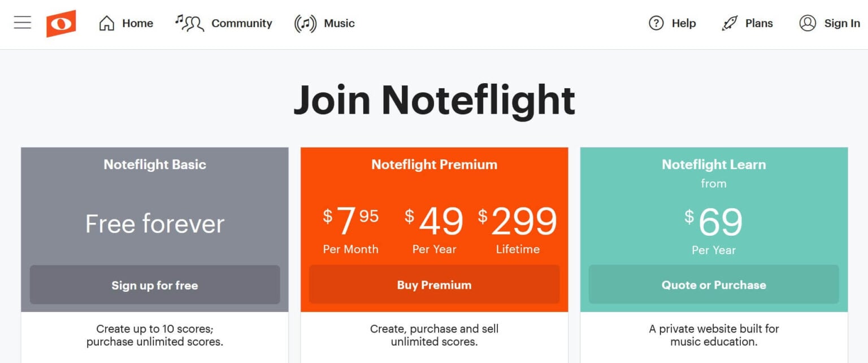Screen dimensions: 868x363
Task: Select the $49 Per Year price
Action: pyautogui.click(x=434, y=229)
